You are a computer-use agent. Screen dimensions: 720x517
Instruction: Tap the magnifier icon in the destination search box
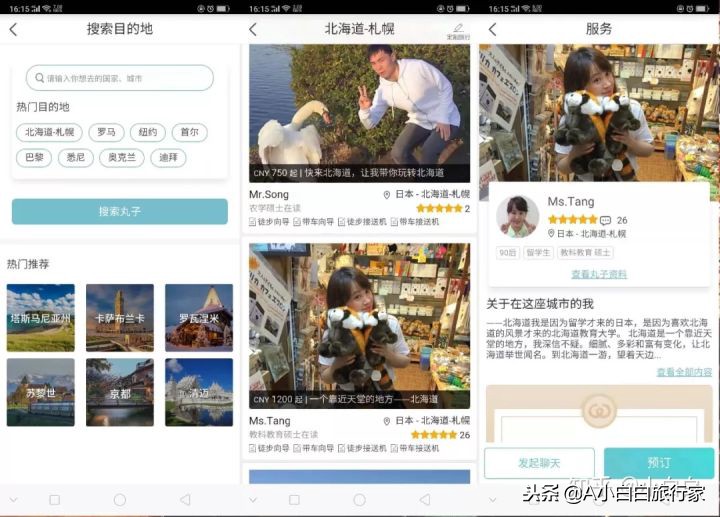click(39, 78)
